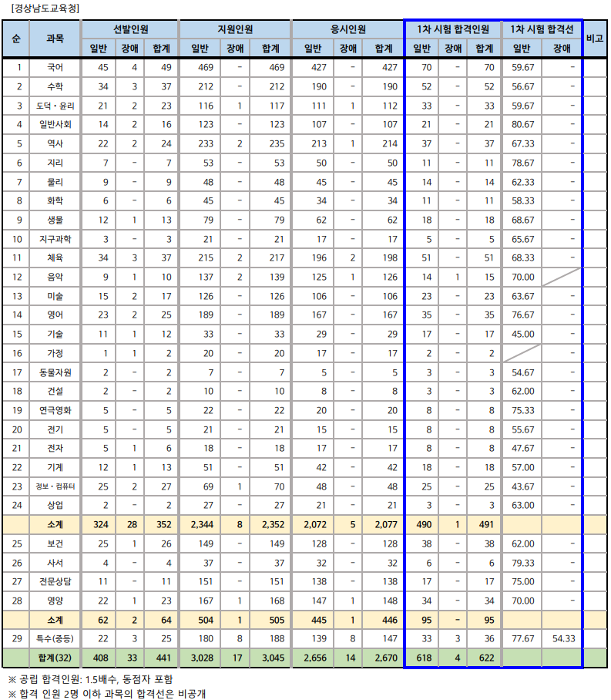Click the 1차 시험 합격선 header
The image size is (611, 700).
coord(542,29)
